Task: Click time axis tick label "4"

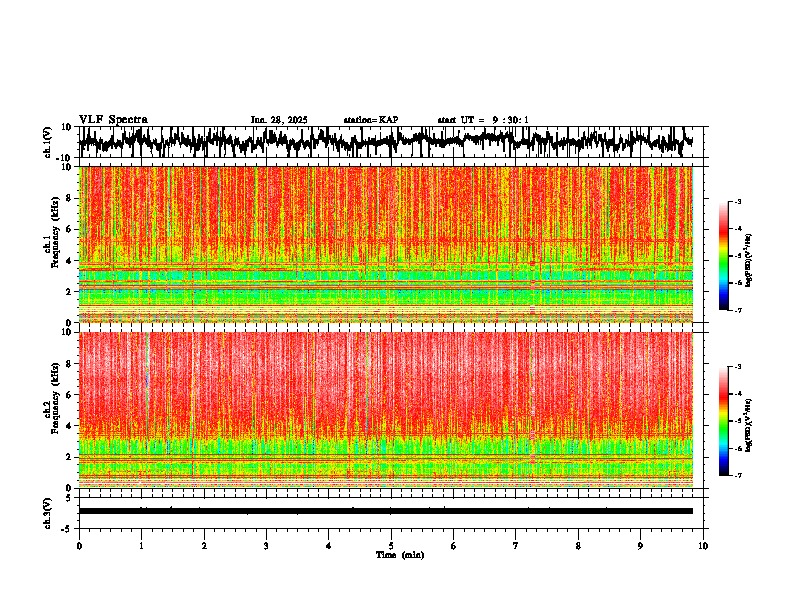Action: (329, 546)
